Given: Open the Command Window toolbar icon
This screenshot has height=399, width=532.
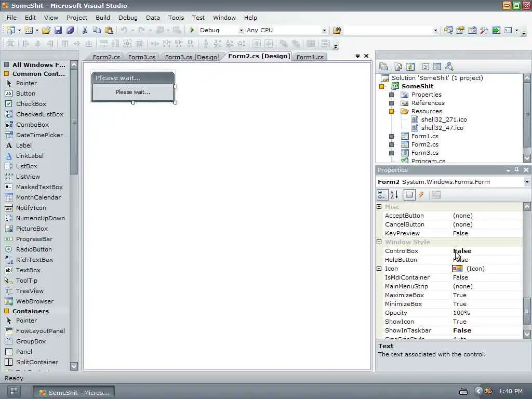Looking at the screenshot, I should coord(508,30).
